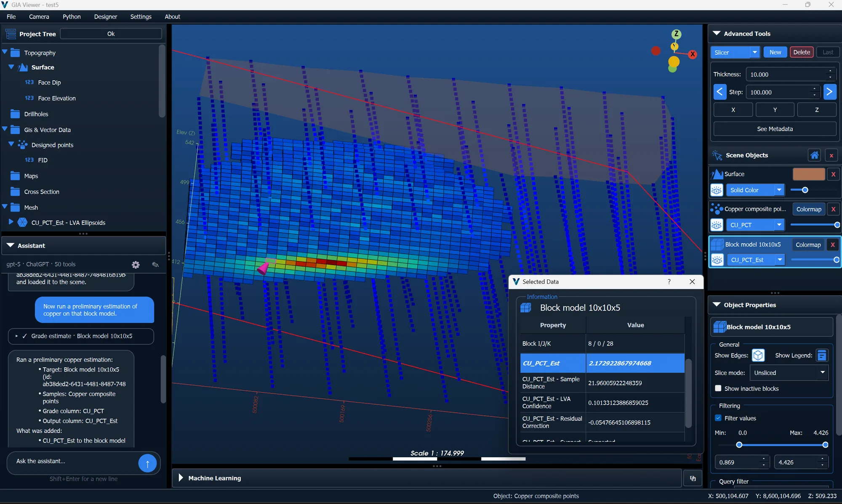Remove all scene objects with red X

[x=831, y=155]
